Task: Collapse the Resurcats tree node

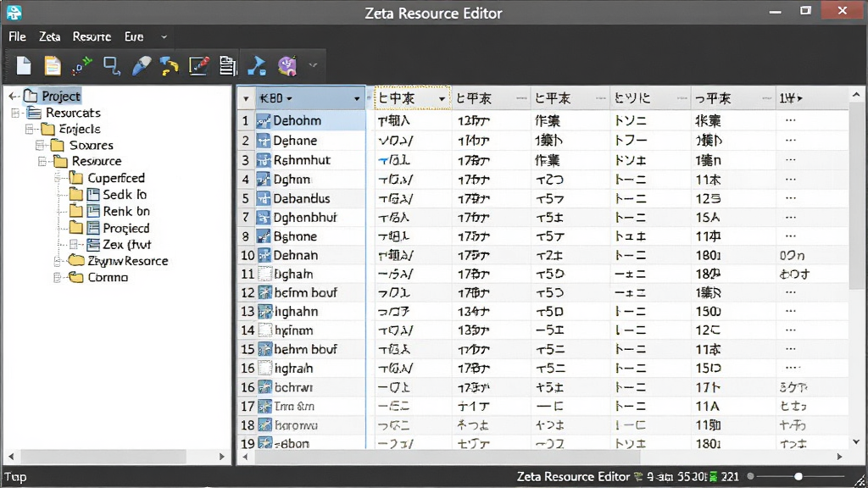Action: tap(15, 113)
